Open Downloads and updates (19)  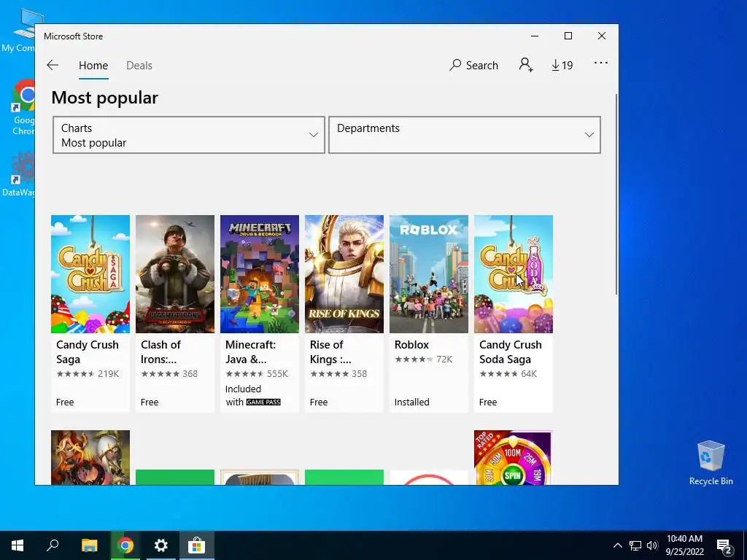[x=562, y=65]
